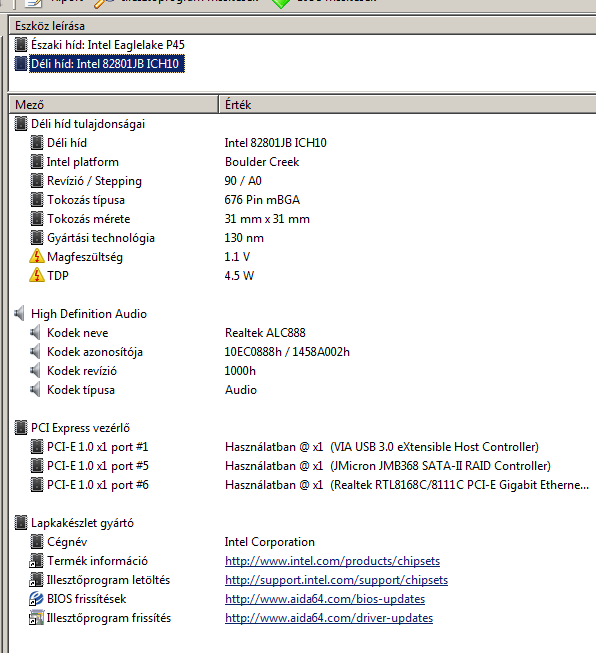Screen dimensions: 596x653
Task: Click the Déli híd row value Intel 82801JB ICH10
Action: tap(275, 143)
